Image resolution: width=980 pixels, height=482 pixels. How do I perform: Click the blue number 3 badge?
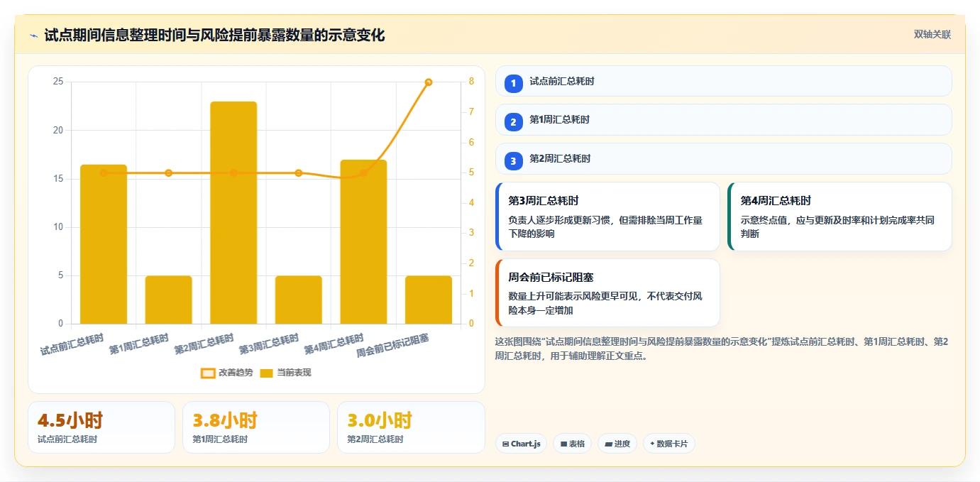point(514,160)
